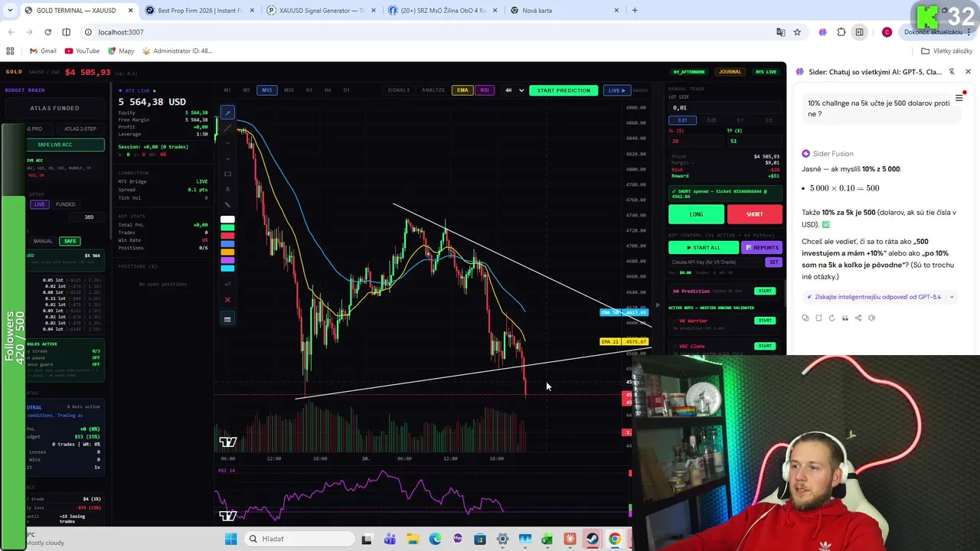This screenshot has width=980, height=551.
Task: Open the JOURNAL tab
Action: [x=730, y=72]
